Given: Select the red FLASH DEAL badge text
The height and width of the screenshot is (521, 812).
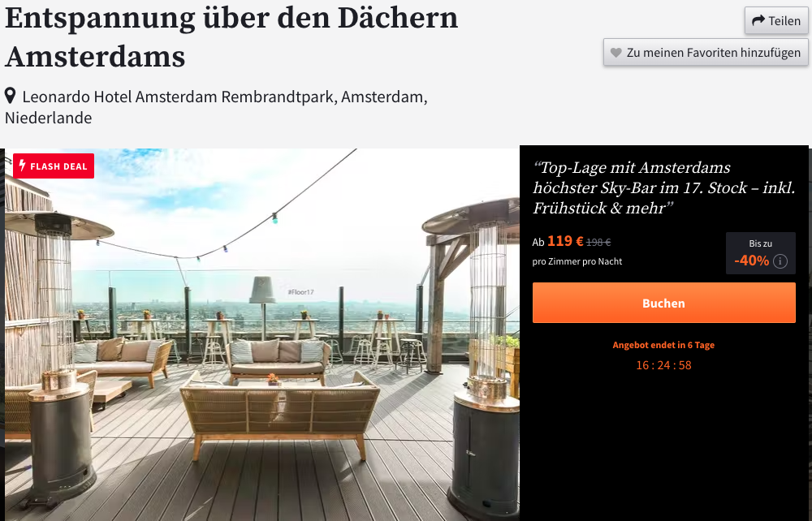Looking at the screenshot, I should pyautogui.click(x=58, y=166).
